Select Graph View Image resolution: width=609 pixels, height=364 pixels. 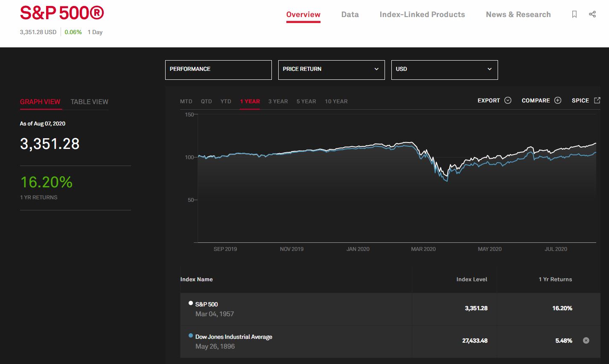click(x=40, y=102)
